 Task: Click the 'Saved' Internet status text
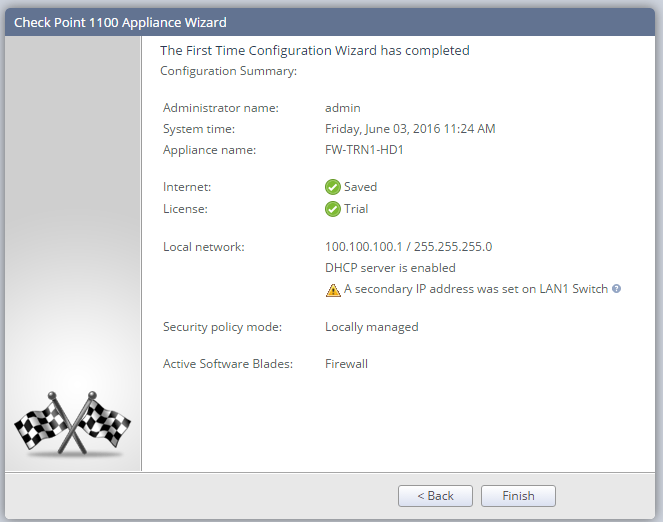pos(360,187)
